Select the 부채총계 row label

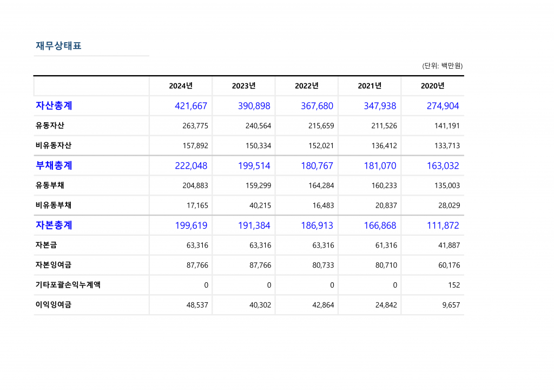(54, 165)
